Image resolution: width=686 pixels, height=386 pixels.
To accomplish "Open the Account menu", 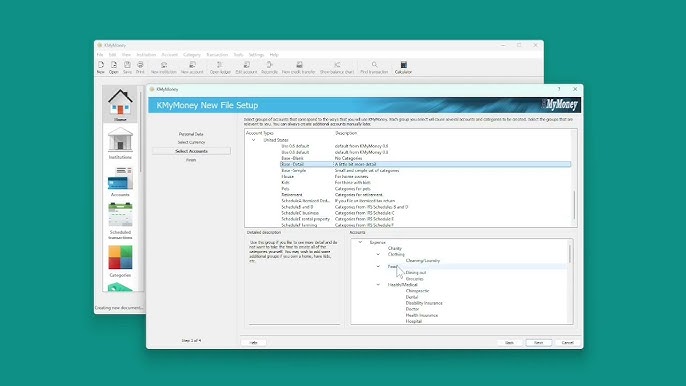I will click(x=170, y=55).
